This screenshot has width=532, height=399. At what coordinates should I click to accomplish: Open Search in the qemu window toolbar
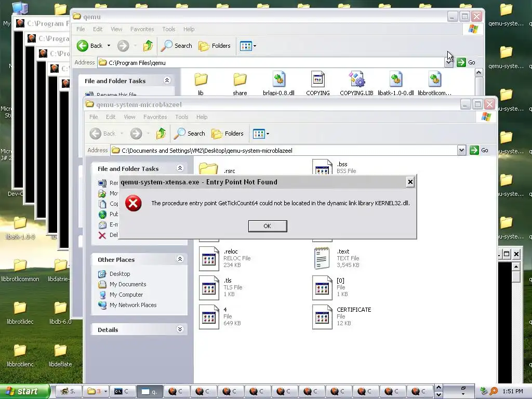pos(177,46)
